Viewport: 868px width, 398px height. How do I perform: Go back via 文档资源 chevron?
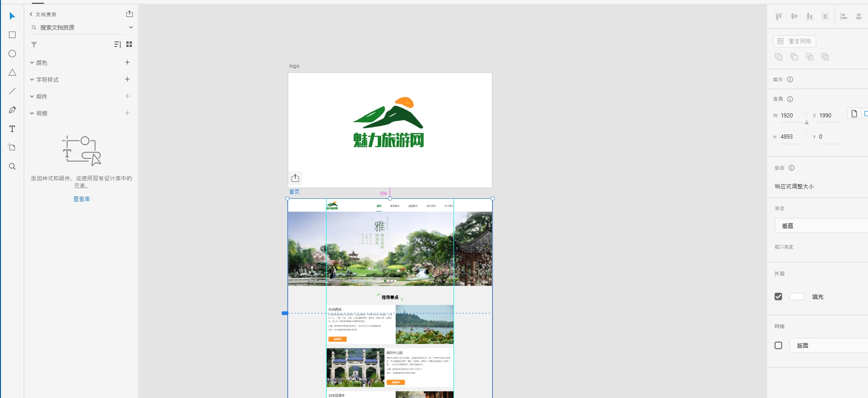(x=31, y=15)
